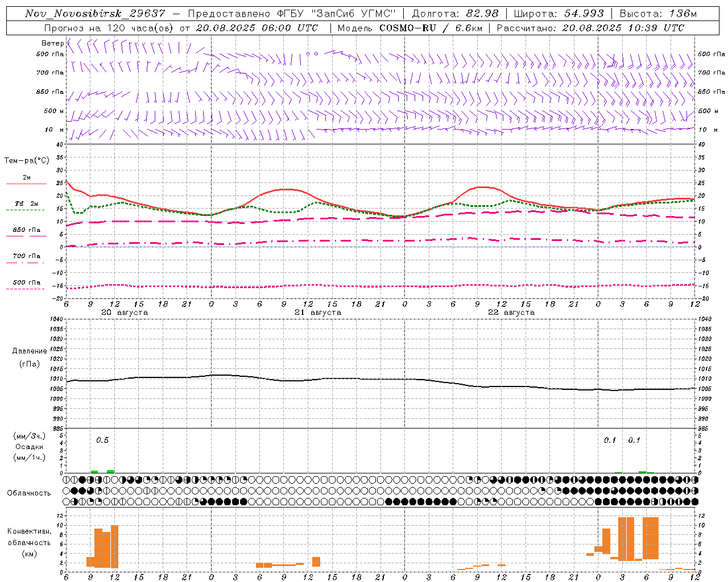The height and width of the screenshot is (582, 728).
Task: Click the Конвективн. convective cloud label
Action: click(x=30, y=531)
